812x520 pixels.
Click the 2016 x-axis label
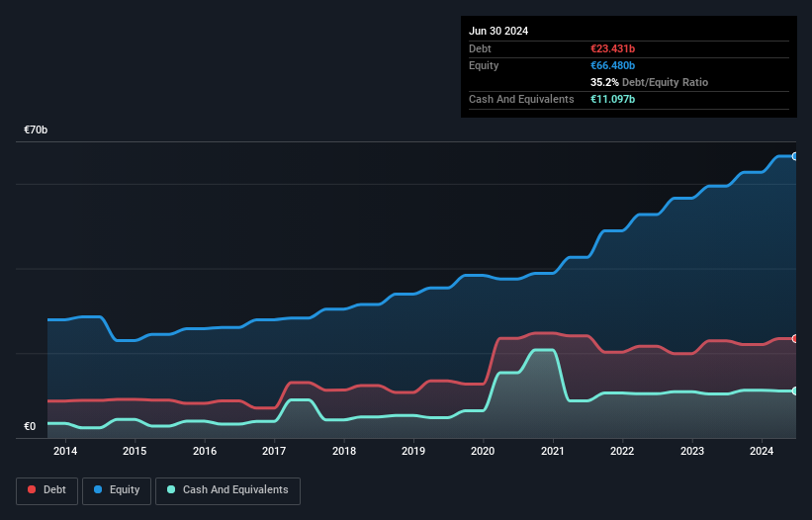(205, 451)
